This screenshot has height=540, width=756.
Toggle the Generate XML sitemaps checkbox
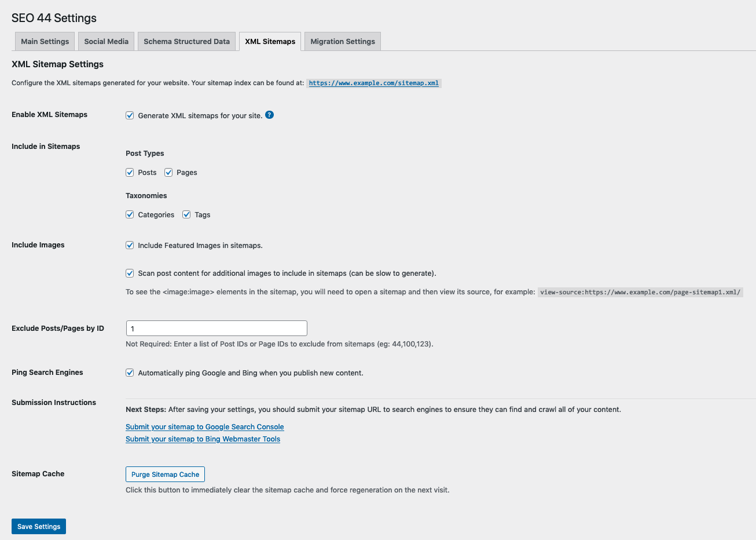(x=130, y=115)
